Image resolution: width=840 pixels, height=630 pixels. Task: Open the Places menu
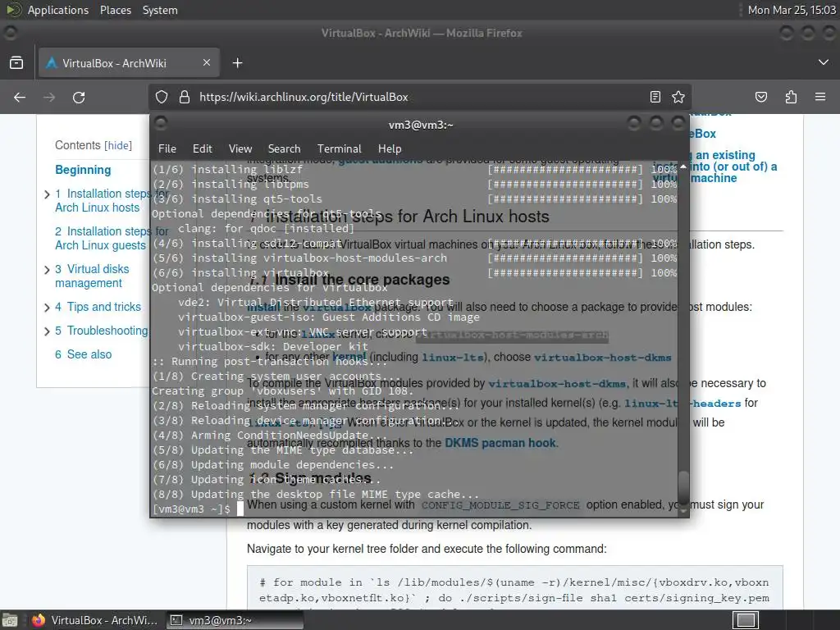click(116, 10)
